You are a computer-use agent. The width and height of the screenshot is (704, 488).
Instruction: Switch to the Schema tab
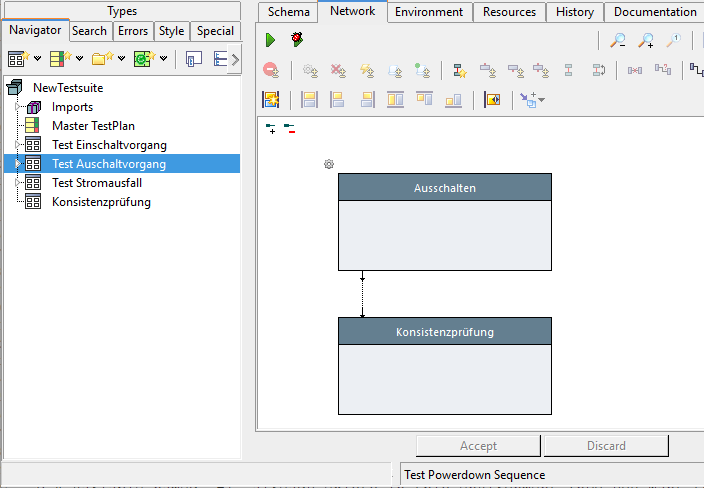point(289,12)
